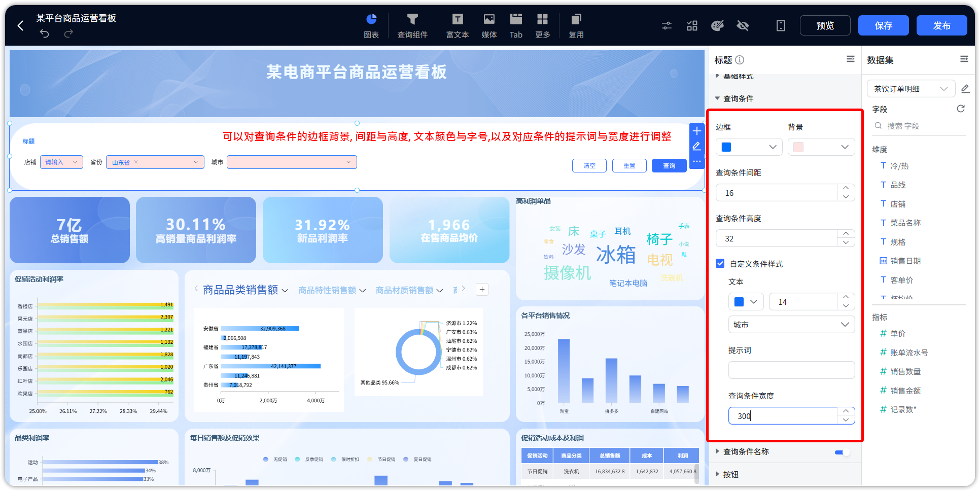
Task: Click the 发布 publish button
Action: tap(941, 25)
